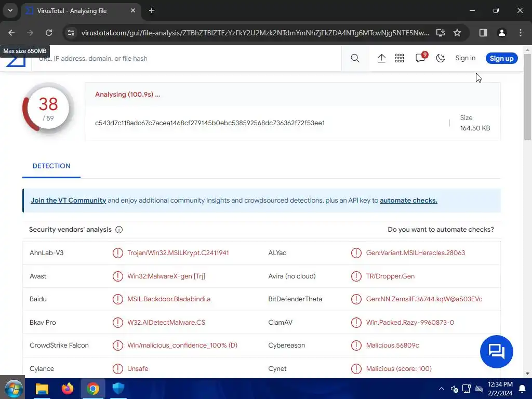The width and height of the screenshot is (532, 399).
Task: Open the apps grid menu icon
Action: pos(400,58)
